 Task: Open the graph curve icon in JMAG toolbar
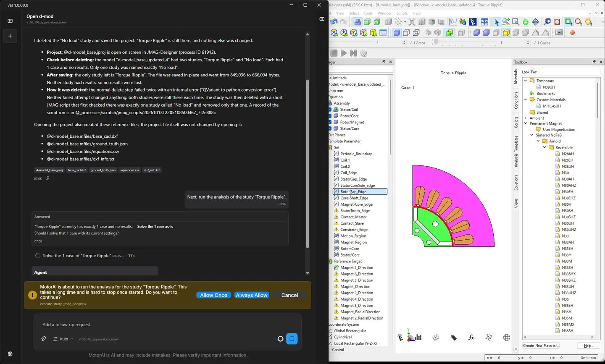(453, 22)
